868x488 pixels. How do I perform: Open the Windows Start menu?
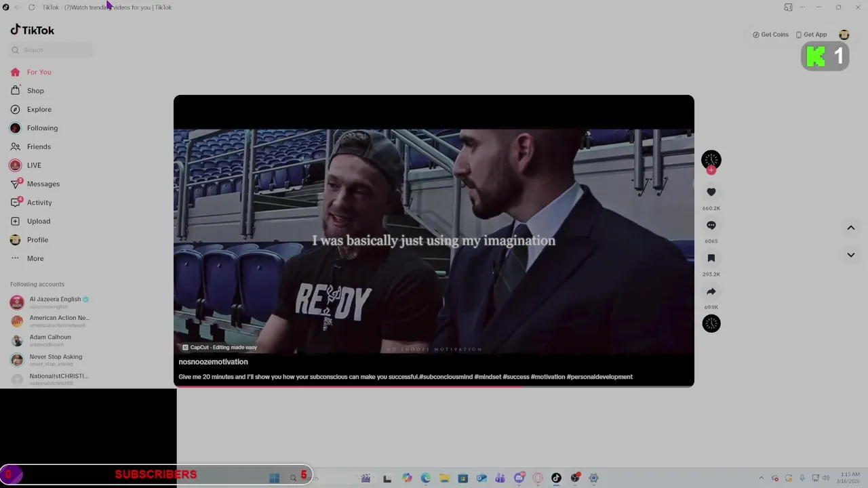pyautogui.click(x=274, y=478)
